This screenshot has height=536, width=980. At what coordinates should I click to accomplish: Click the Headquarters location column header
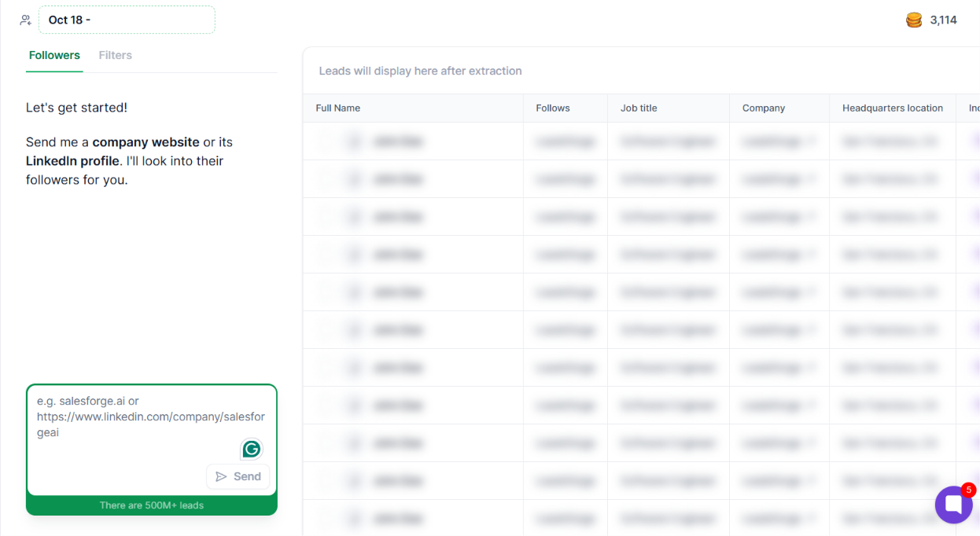(x=893, y=108)
